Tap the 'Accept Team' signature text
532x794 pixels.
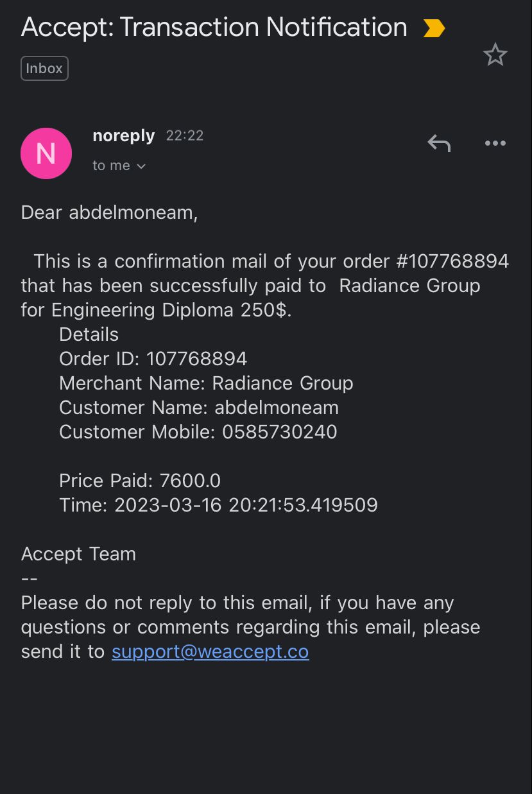coord(78,554)
